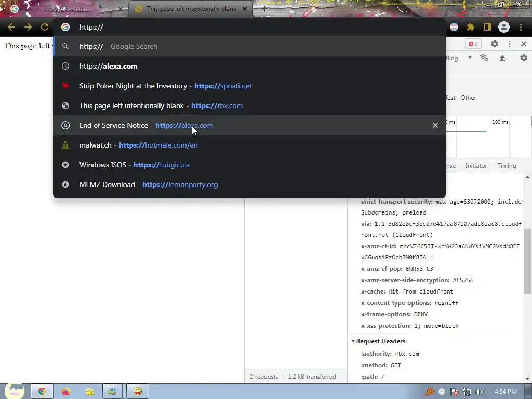The width and height of the screenshot is (532, 399).
Task: Go back with the browser back arrow
Action: 11,27
